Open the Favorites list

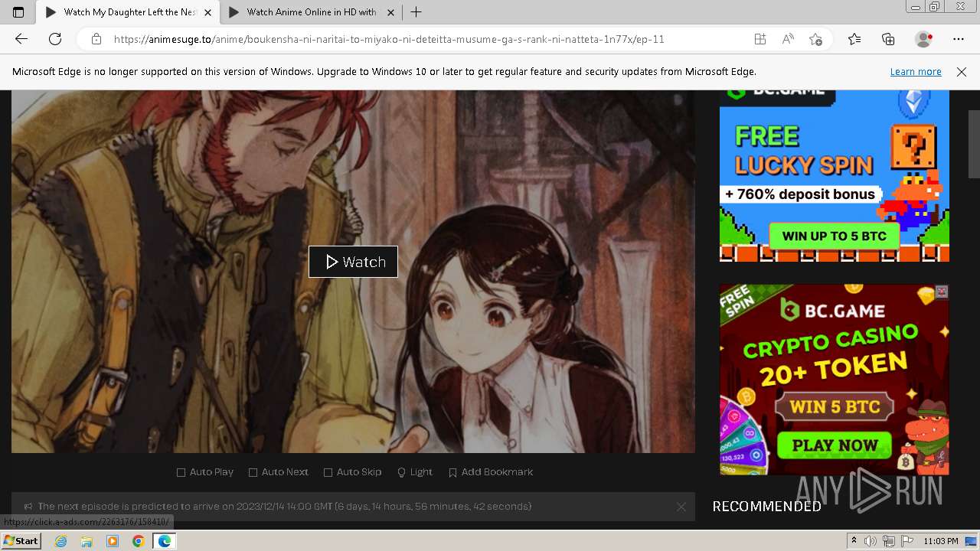(x=854, y=39)
